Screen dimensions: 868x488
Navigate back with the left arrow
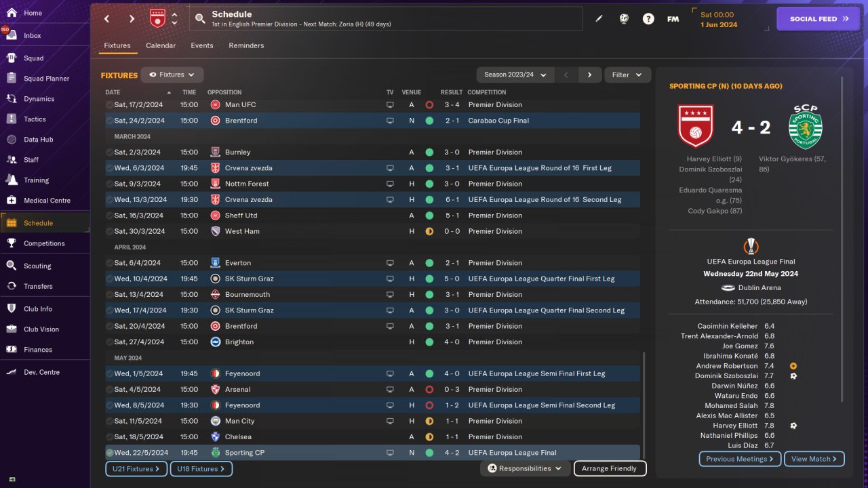tap(106, 19)
